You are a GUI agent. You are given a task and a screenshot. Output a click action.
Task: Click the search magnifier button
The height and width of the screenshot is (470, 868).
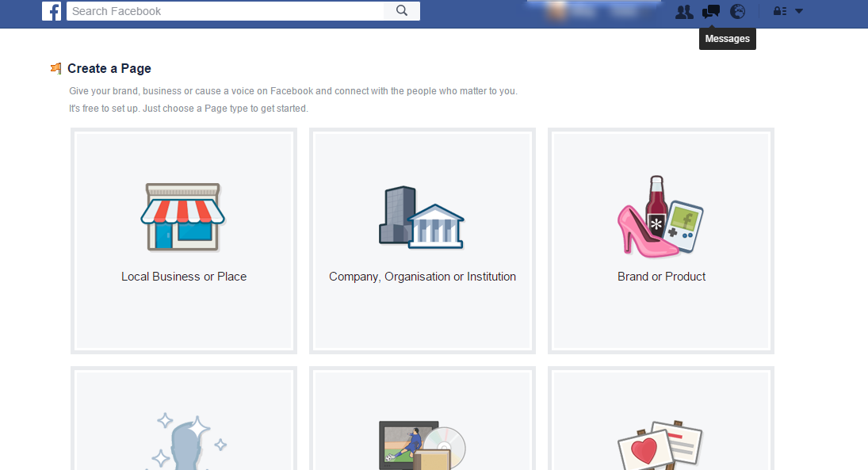pos(402,11)
